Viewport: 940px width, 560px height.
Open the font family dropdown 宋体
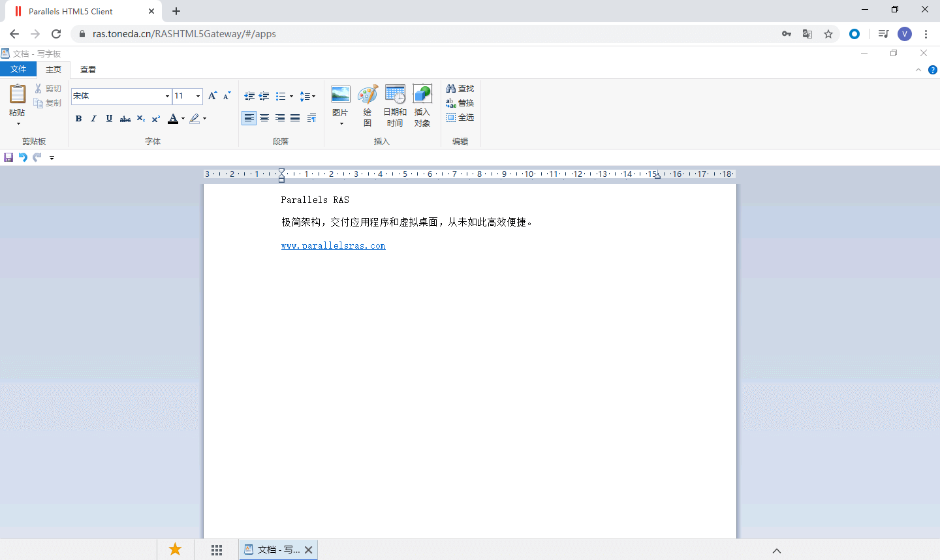click(167, 96)
